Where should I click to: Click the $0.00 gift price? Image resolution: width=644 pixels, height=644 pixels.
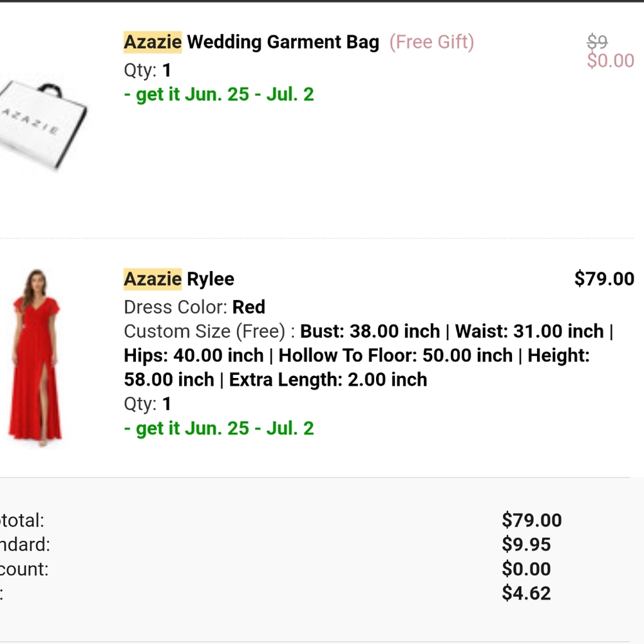[x=610, y=60]
